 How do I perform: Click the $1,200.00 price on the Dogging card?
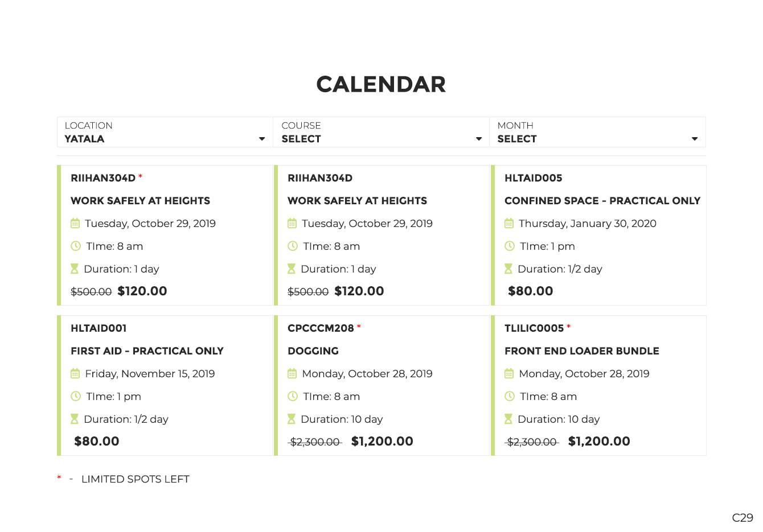coord(382,441)
